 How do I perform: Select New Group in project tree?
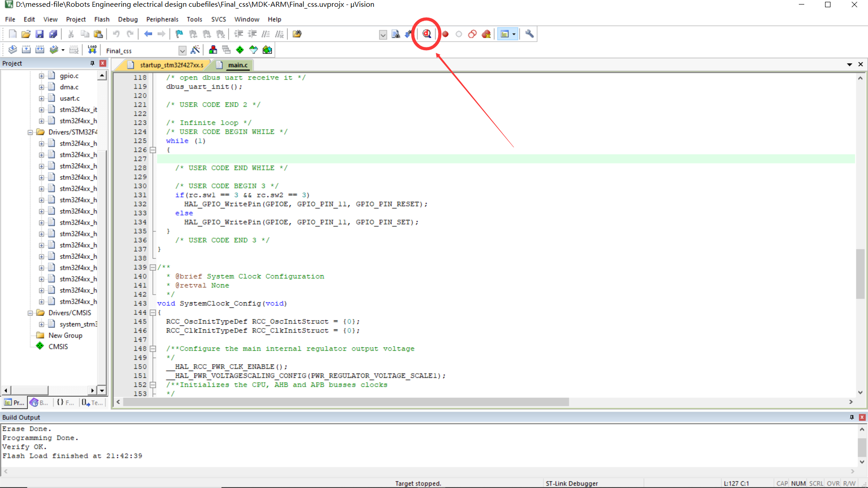(x=65, y=335)
